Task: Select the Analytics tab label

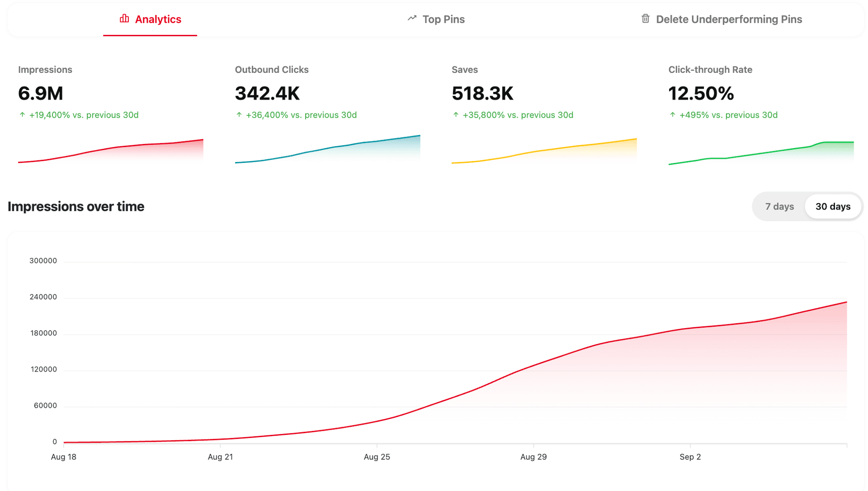Action: pos(158,19)
